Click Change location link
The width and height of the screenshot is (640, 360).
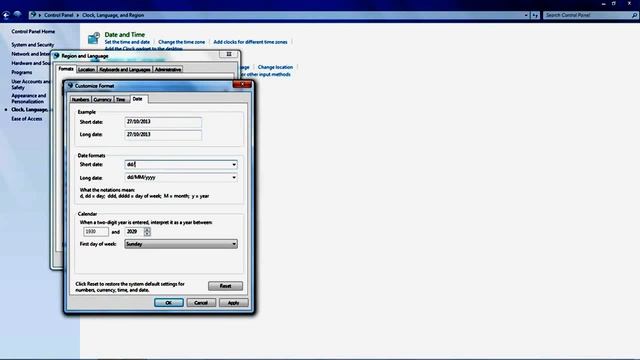click(x=275, y=67)
